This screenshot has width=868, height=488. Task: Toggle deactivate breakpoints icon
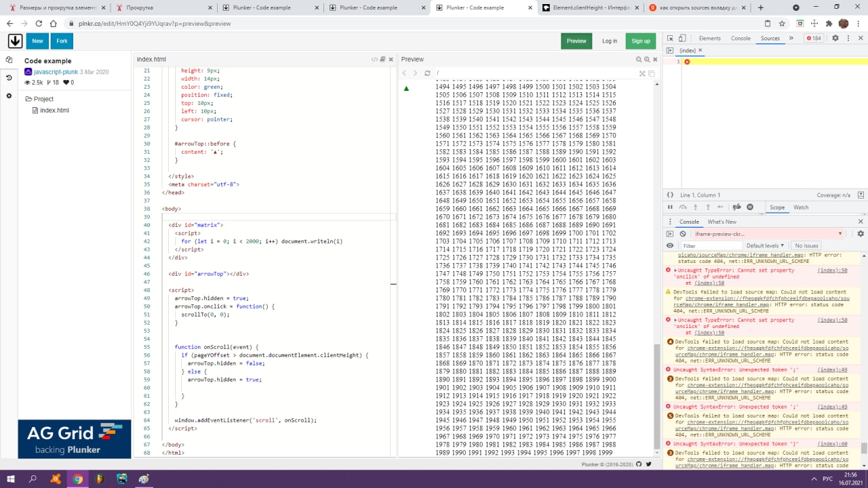[737, 207]
